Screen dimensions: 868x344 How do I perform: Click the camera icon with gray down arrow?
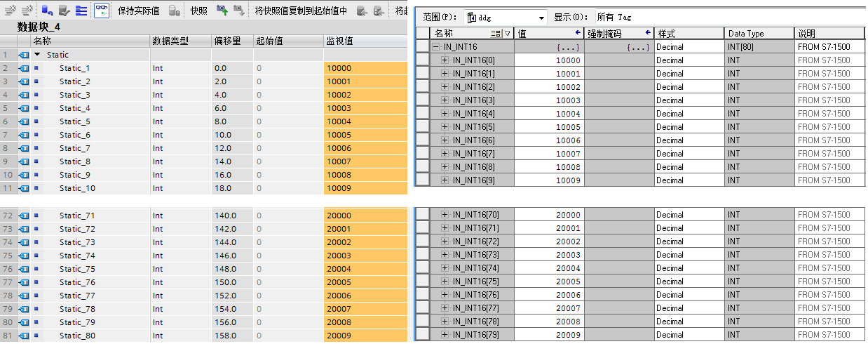tap(239, 11)
